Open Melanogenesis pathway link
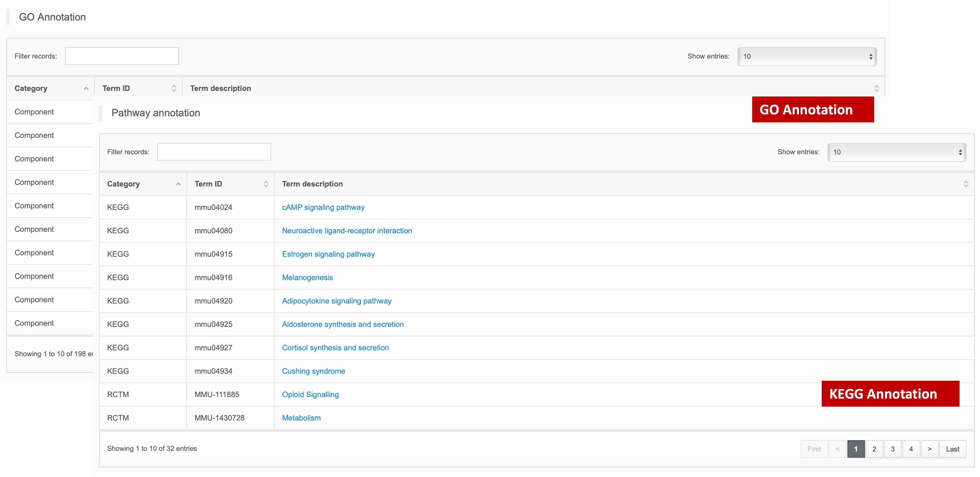The image size is (980, 477). click(307, 277)
